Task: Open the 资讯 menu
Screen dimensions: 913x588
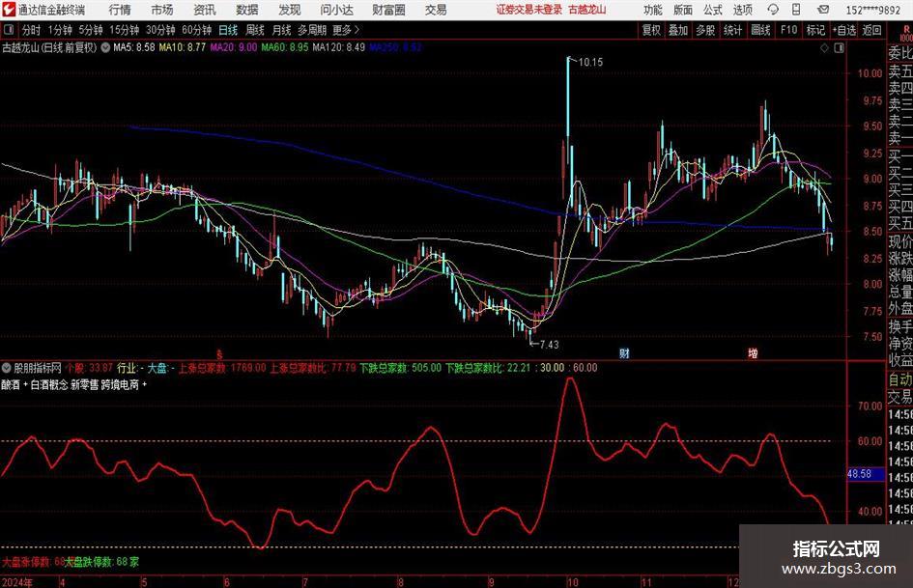Action: [205, 10]
